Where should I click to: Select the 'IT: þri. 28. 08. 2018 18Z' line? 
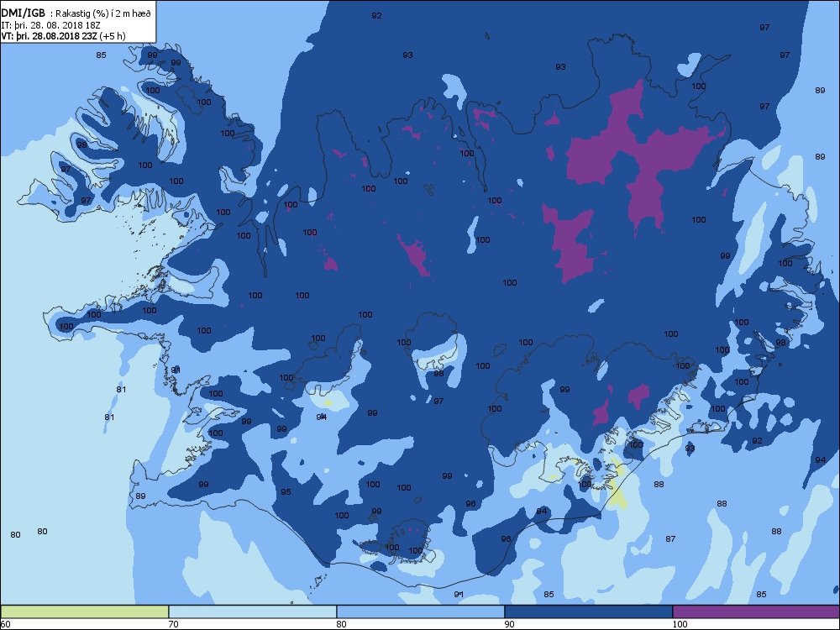click(51, 25)
